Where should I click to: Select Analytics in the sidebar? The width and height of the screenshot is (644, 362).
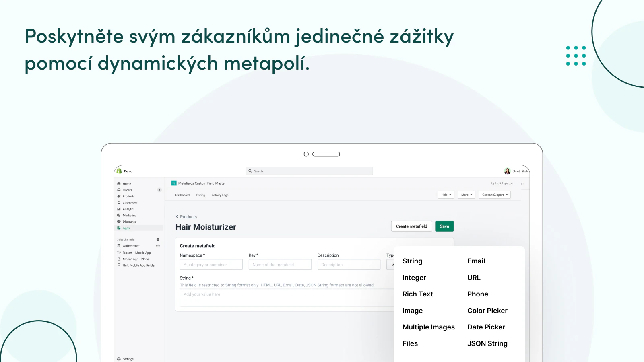click(x=129, y=209)
